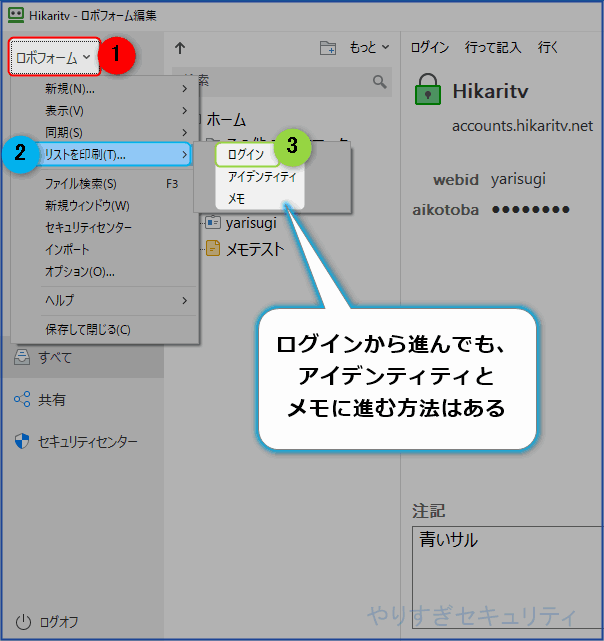The image size is (604, 641).
Task: Click the 共有 share icon
Action: click(x=22, y=399)
